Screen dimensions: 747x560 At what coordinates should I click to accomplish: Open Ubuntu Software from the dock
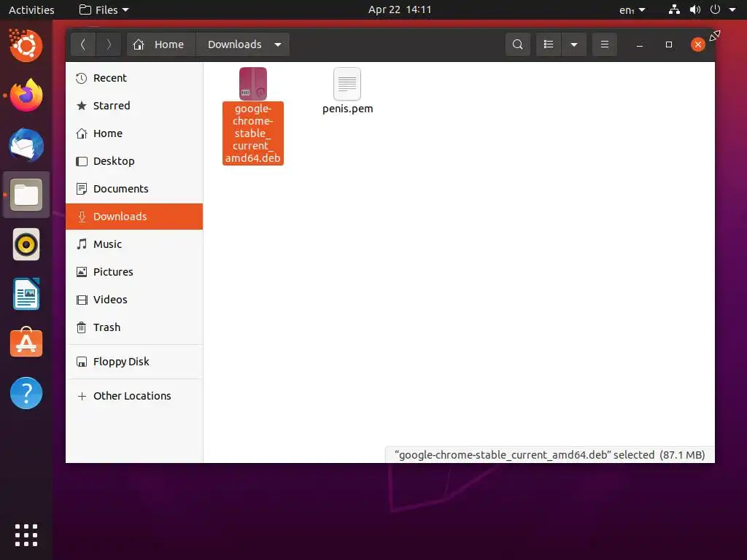click(26, 343)
